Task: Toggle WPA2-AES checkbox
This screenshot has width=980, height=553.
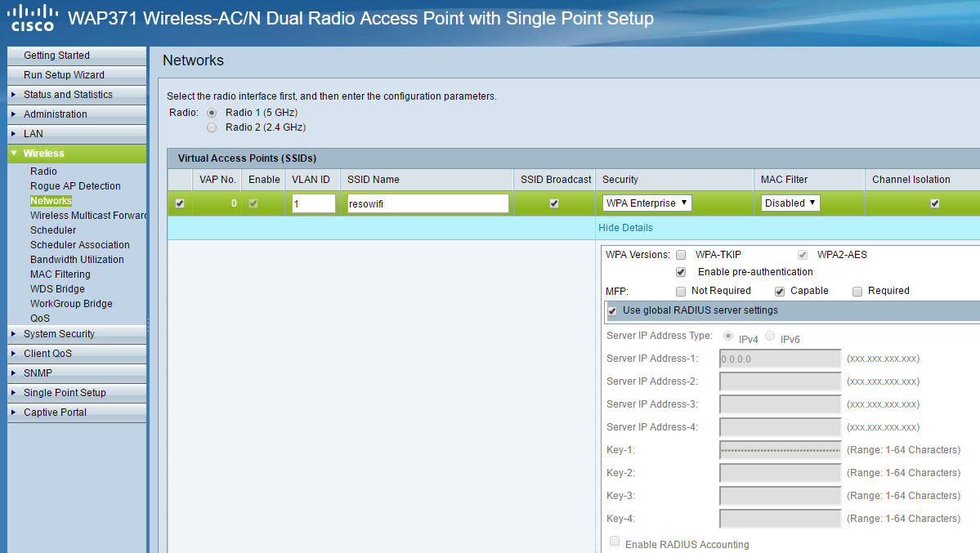Action: pos(803,255)
